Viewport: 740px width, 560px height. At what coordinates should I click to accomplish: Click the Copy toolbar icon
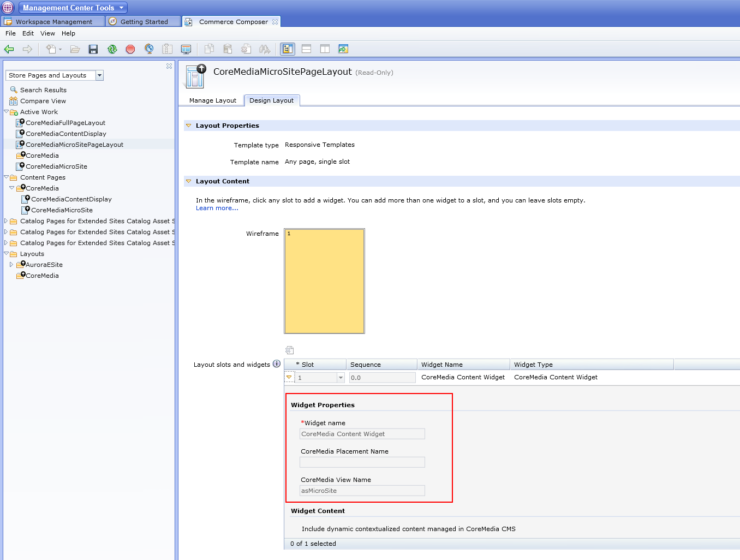coord(209,49)
